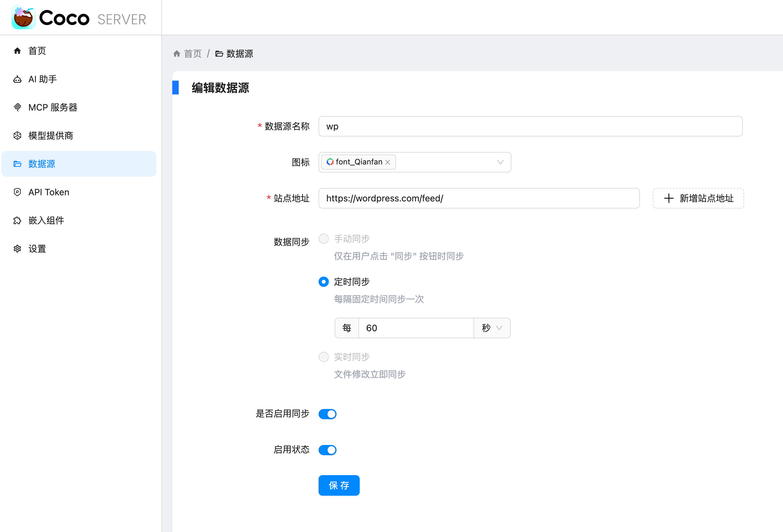Click the MCP 服务器 sidebar icon
Viewport: 783px width, 532px height.
17,107
